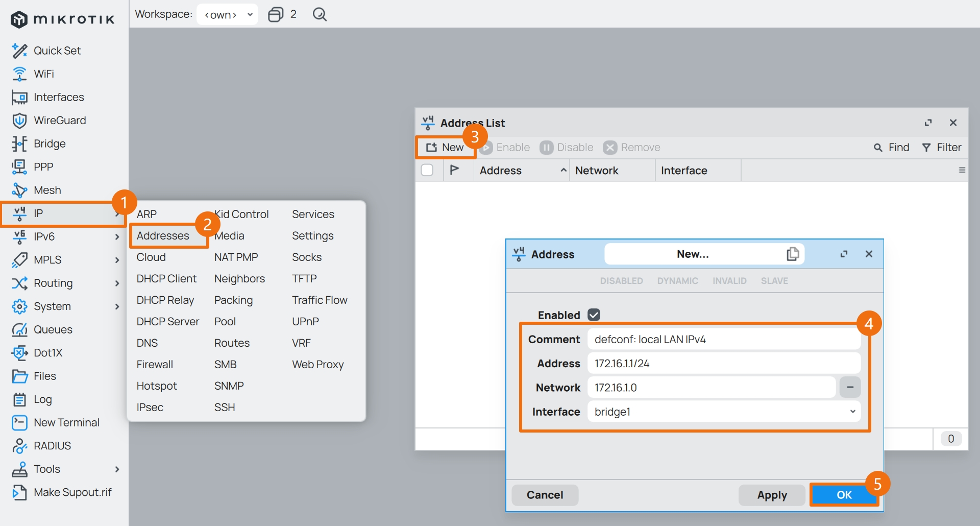Open the Bridge menu icon
This screenshot has width=980, height=526.
pyautogui.click(x=19, y=144)
